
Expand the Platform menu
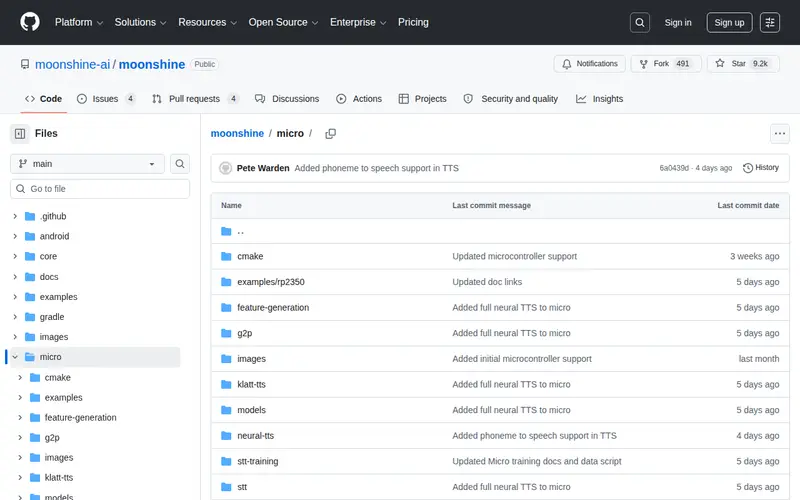click(79, 22)
